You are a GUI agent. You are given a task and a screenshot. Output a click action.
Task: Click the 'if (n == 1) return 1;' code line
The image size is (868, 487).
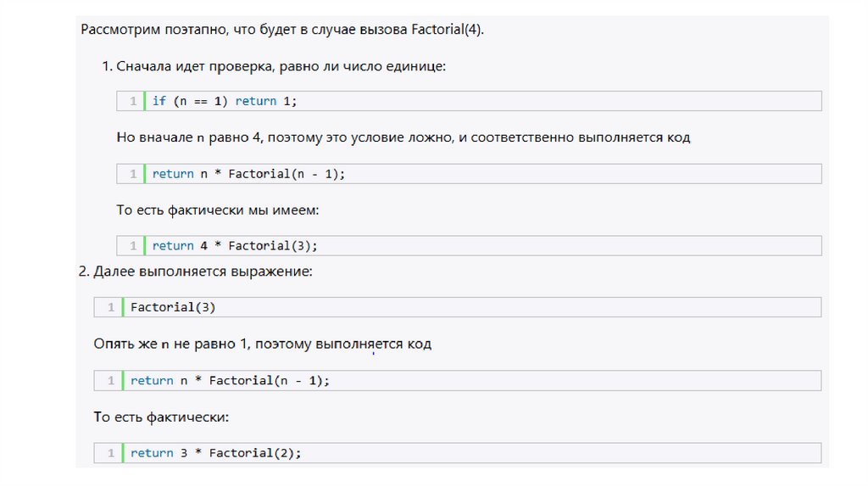(225, 101)
